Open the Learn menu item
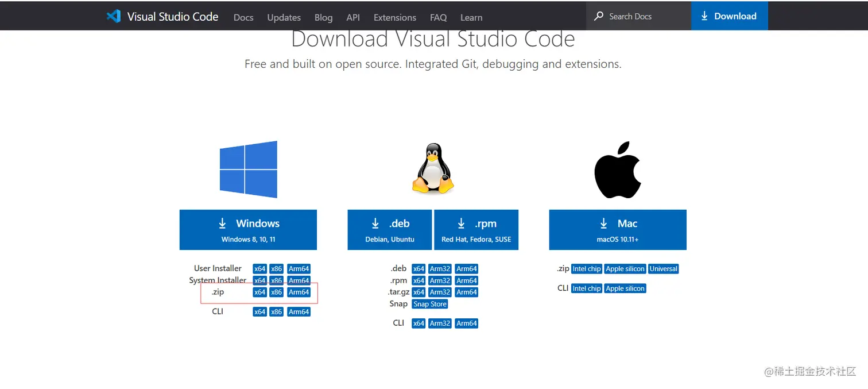This screenshot has width=868, height=389. point(471,17)
